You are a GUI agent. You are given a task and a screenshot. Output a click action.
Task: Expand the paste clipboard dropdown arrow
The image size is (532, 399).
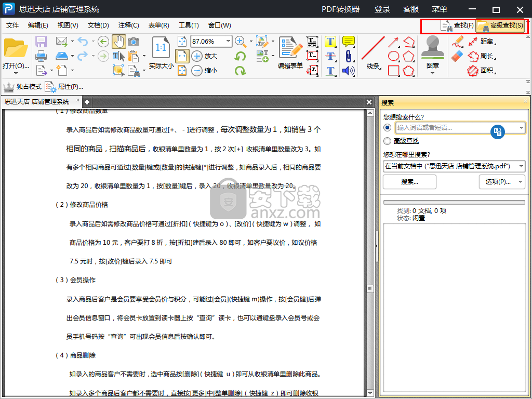coord(144,56)
